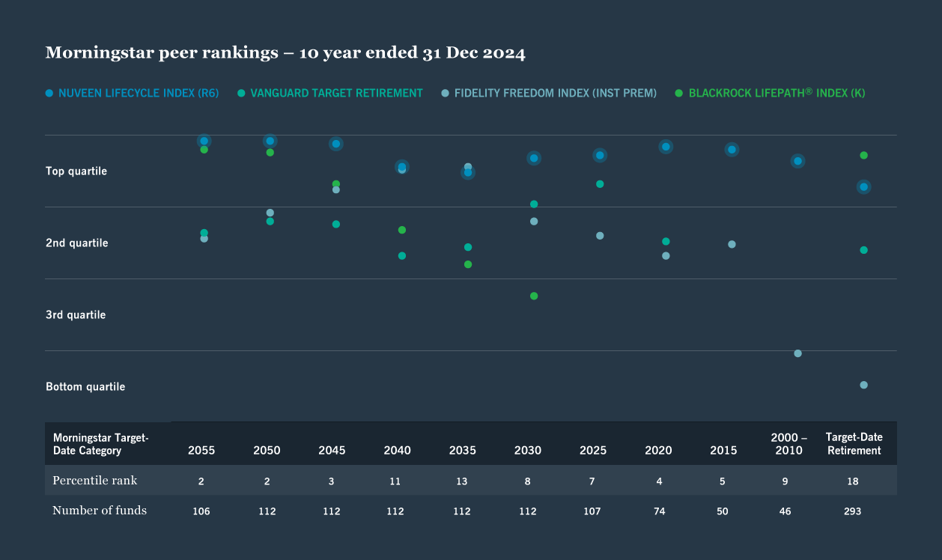Click the Vanguard Target Retirement legend dot

click(x=241, y=93)
